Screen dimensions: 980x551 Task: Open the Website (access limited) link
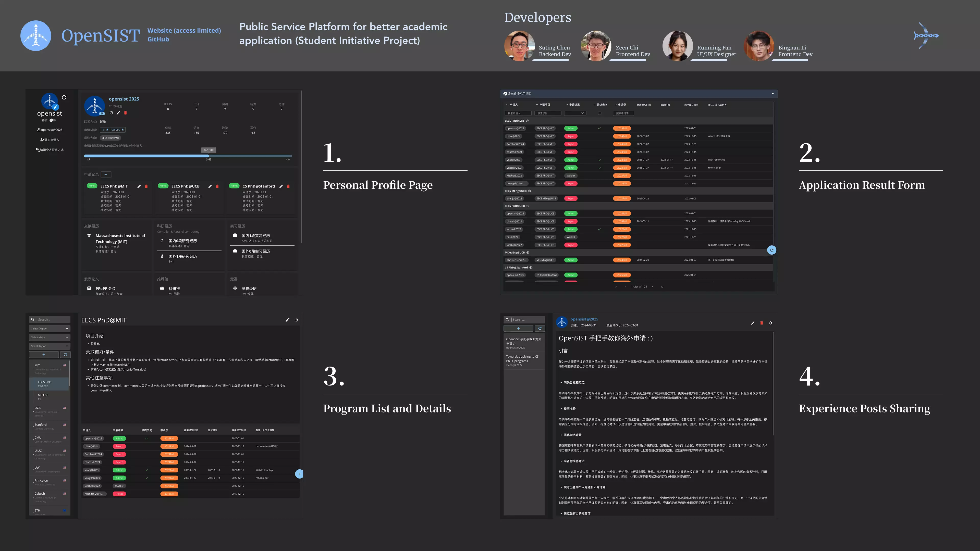click(x=184, y=30)
